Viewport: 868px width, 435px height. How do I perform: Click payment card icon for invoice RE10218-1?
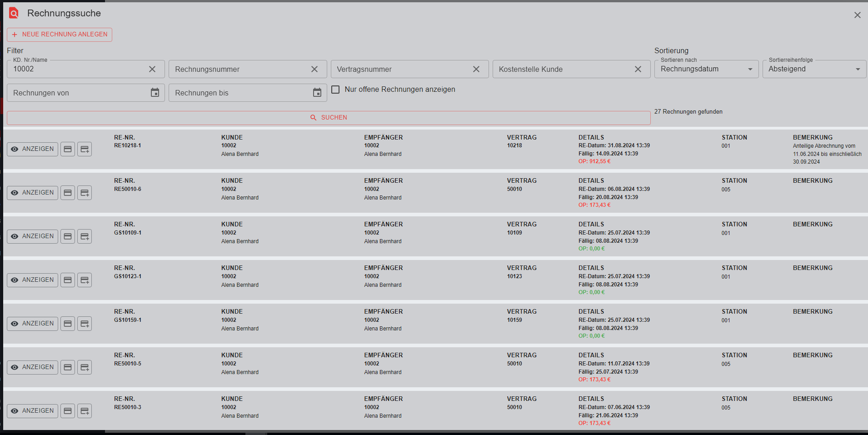pos(68,149)
